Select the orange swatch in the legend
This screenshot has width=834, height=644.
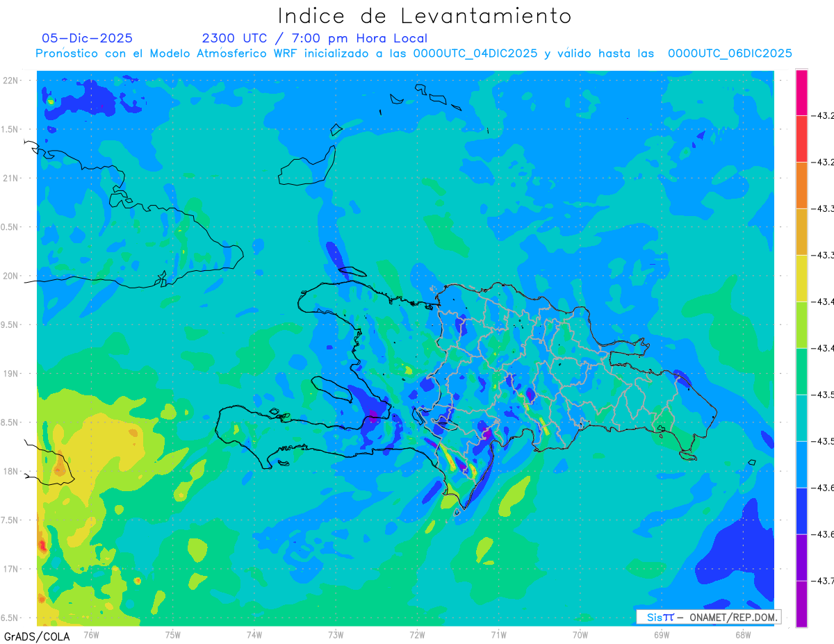[x=801, y=185]
